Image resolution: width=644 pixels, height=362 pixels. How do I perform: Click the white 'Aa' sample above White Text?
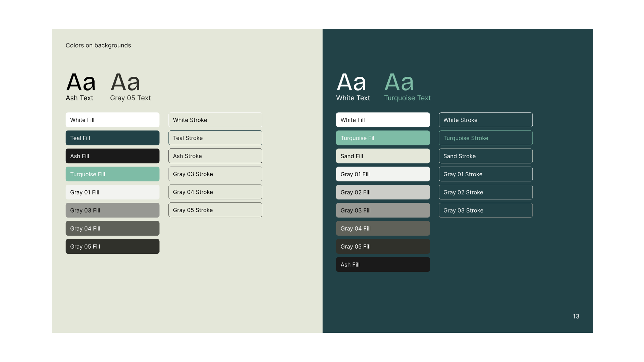[351, 82]
